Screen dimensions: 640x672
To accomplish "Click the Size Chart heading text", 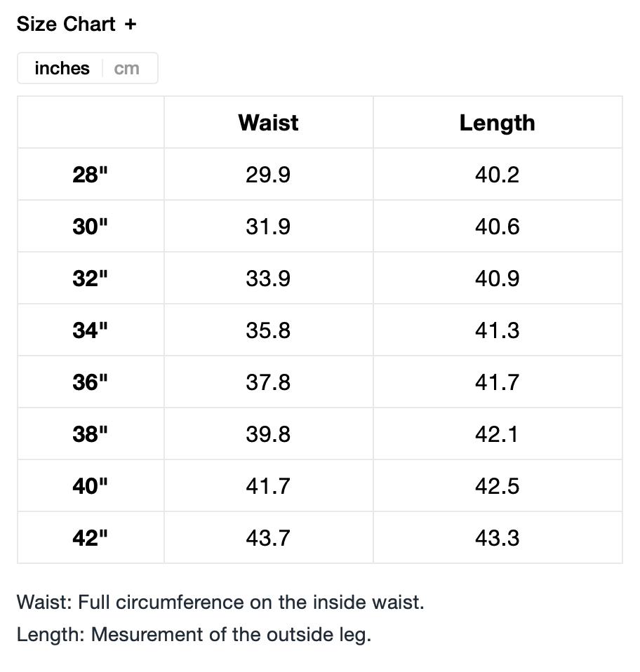I will point(66,24).
